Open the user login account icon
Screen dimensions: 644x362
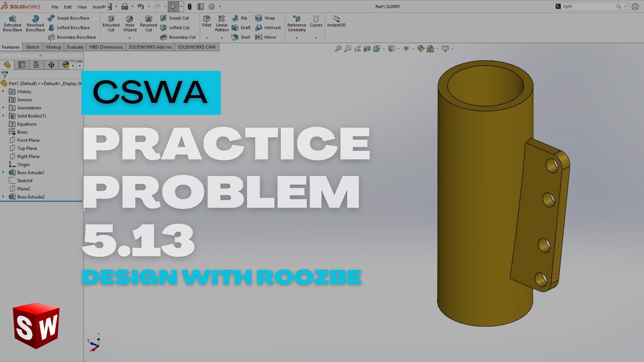[x=635, y=7]
